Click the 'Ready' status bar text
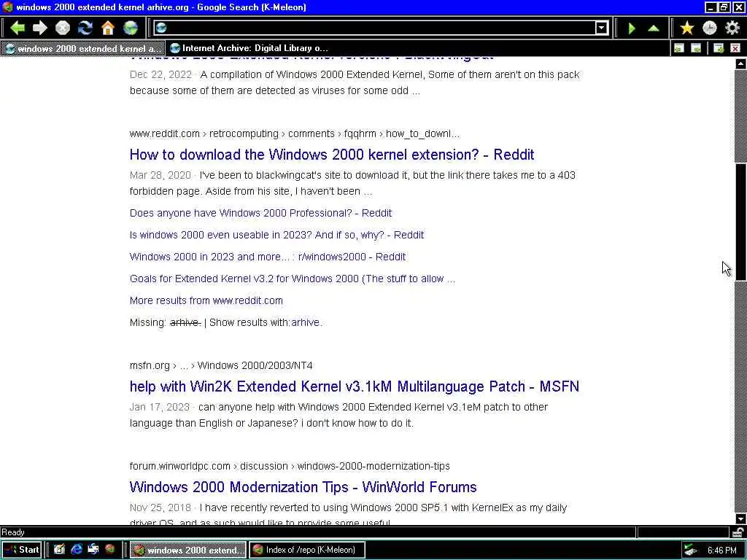 pos(13,532)
